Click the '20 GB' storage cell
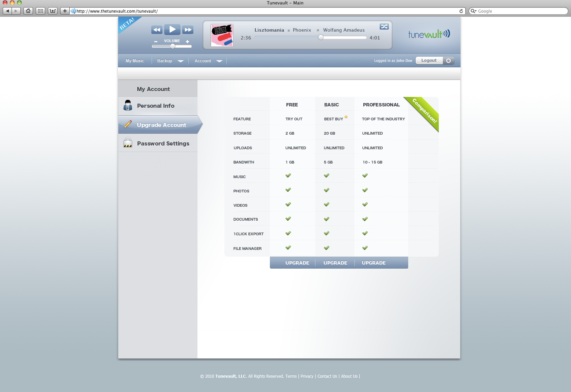Viewport: 571px width, 392px height. (x=329, y=133)
